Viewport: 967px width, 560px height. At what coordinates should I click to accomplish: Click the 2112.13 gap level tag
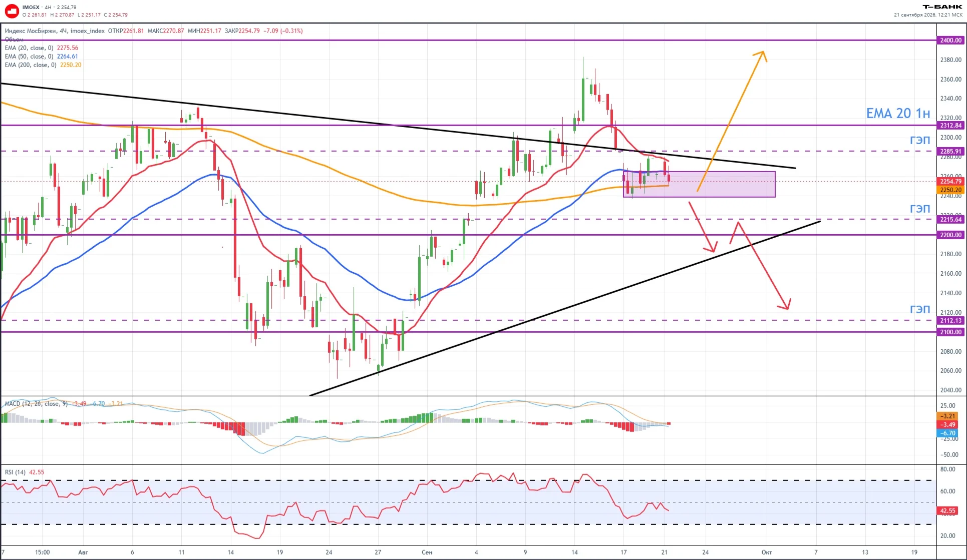(x=950, y=320)
